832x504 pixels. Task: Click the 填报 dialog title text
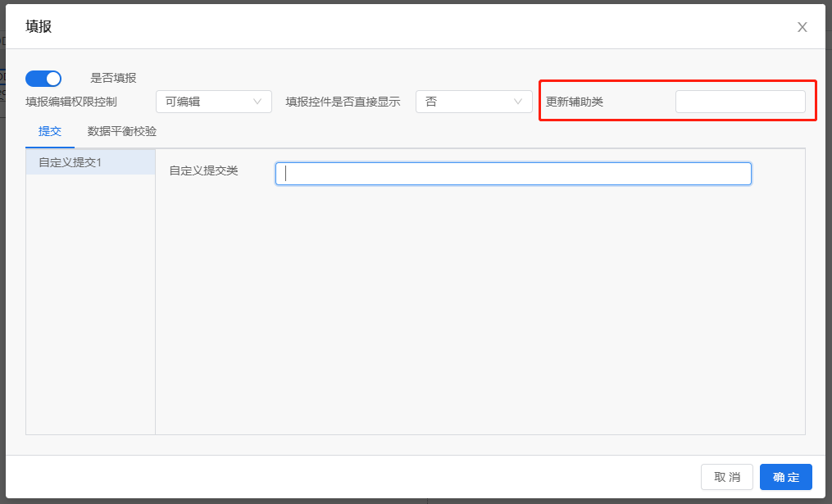[x=39, y=26]
